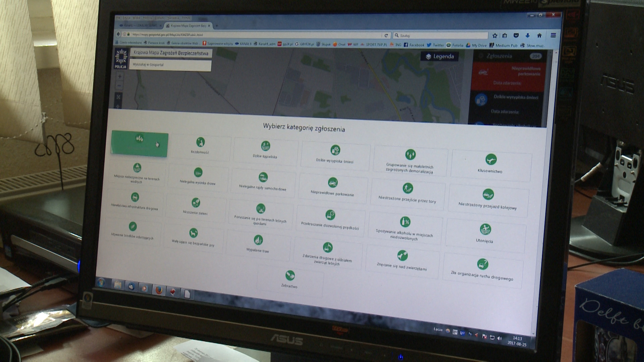Click the Wyszukaj w Geoportal search field
The height and width of the screenshot is (362, 644).
(170, 65)
